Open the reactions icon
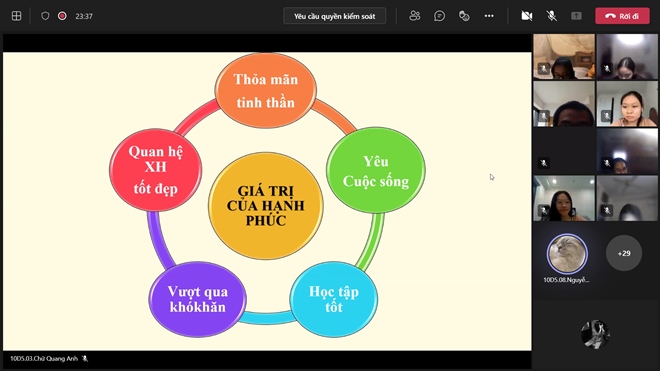The width and height of the screenshot is (660, 371). (464, 16)
